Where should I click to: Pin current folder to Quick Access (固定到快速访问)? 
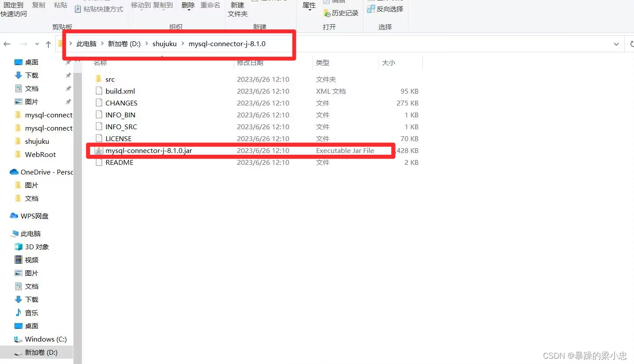13,8
